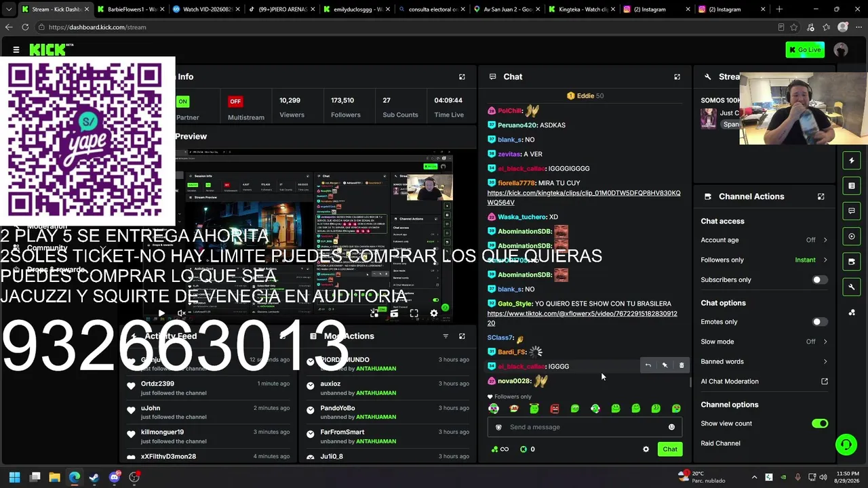Open the Windows Start menu
868x488 pixels.
15,477
